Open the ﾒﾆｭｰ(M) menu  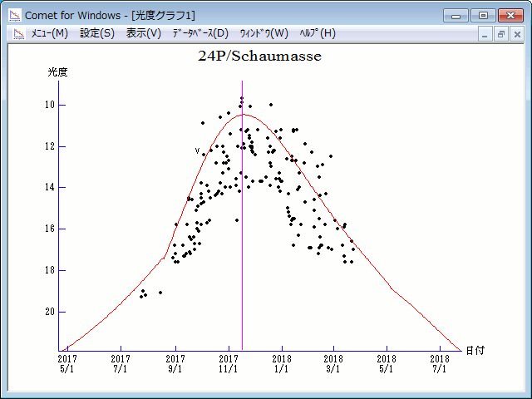pyautogui.click(x=49, y=33)
